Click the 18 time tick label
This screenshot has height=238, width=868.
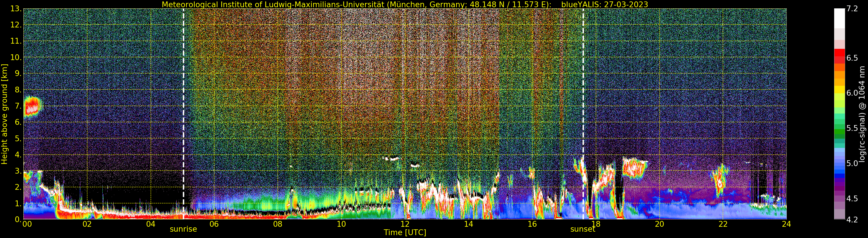[596, 224]
